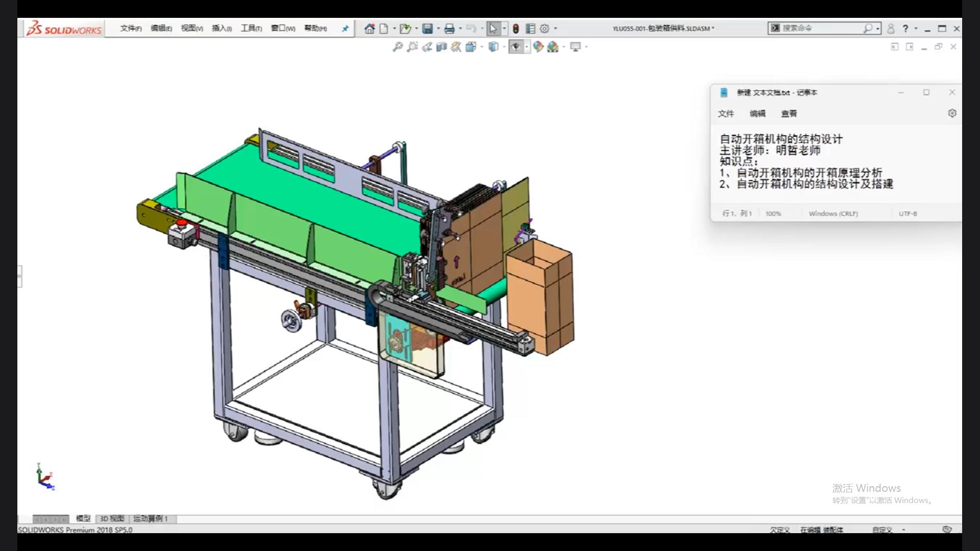The width and height of the screenshot is (980, 551).
Task: Expand the Options gear dropdown arrow
Action: click(556, 29)
